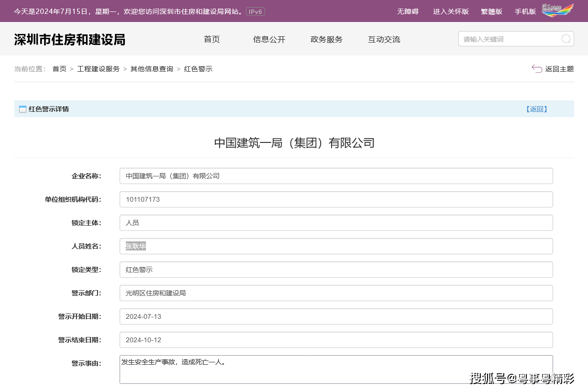The height and width of the screenshot is (391, 588).
Task: Click the label 企业名称:
Action: click(87, 176)
